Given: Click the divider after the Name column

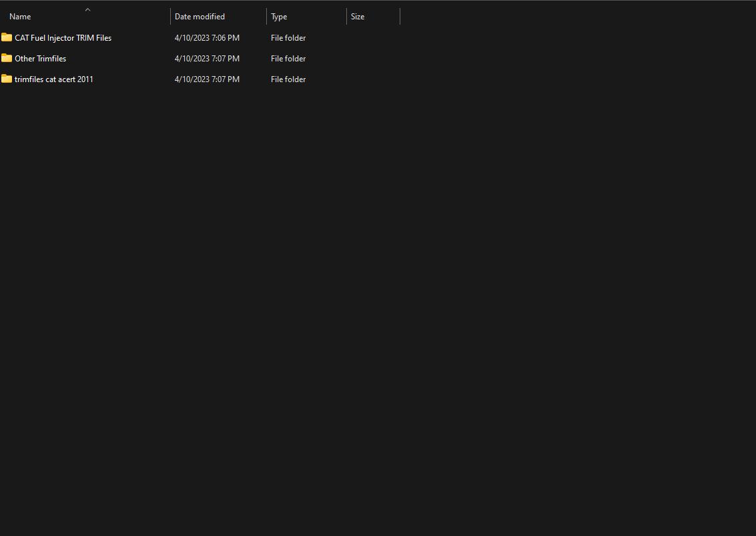Looking at the screenshot, I should (170, 16).
